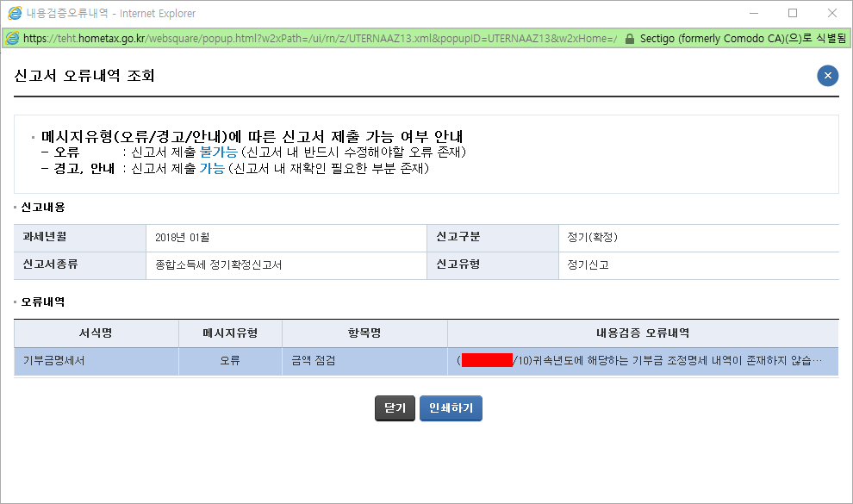Screen dimensions: 853x504
Task: Click the 신고유형 label
Action: click(x=458, y=264)
